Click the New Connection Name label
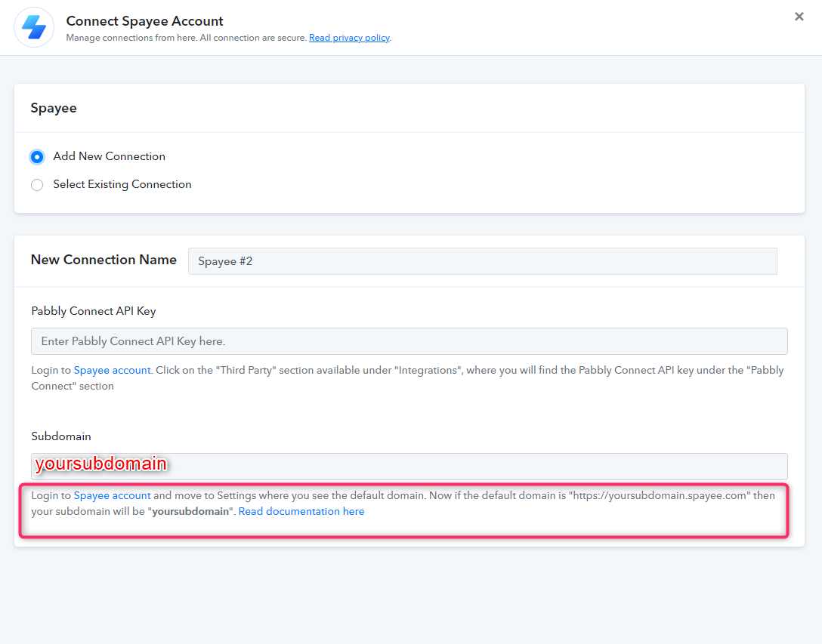The height and width of the screenshot is (644, 822). coord(104,260)
